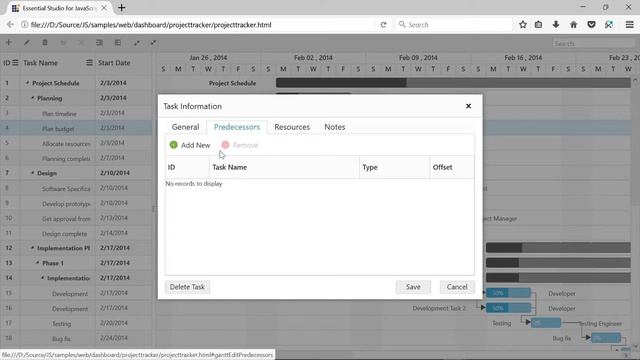Close the Essential Studio browser tab
This screenshot has height=360, width=640.
[x=104, y=8]
